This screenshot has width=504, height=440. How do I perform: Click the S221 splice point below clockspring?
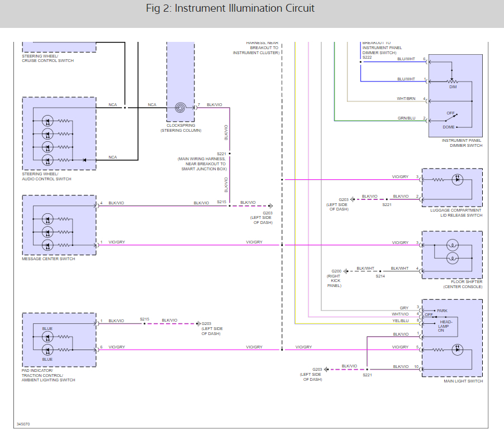pyautogui.click(x=230, y=154)
